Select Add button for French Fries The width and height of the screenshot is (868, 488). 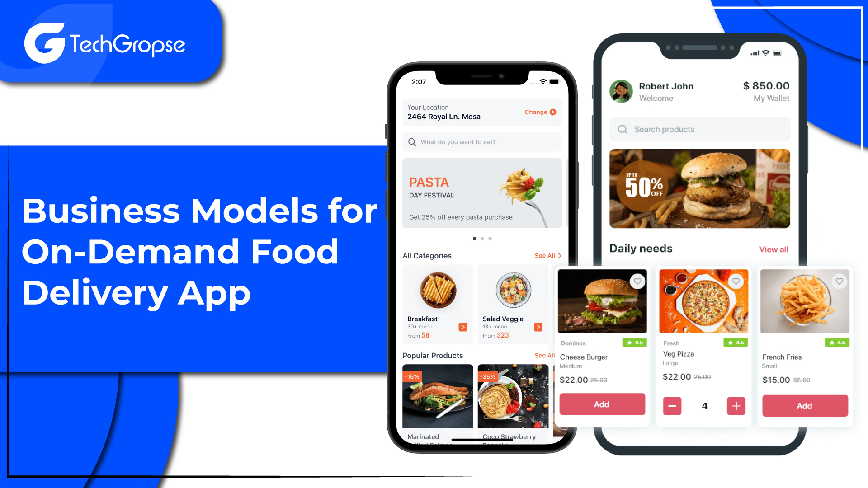coord(805,406)
